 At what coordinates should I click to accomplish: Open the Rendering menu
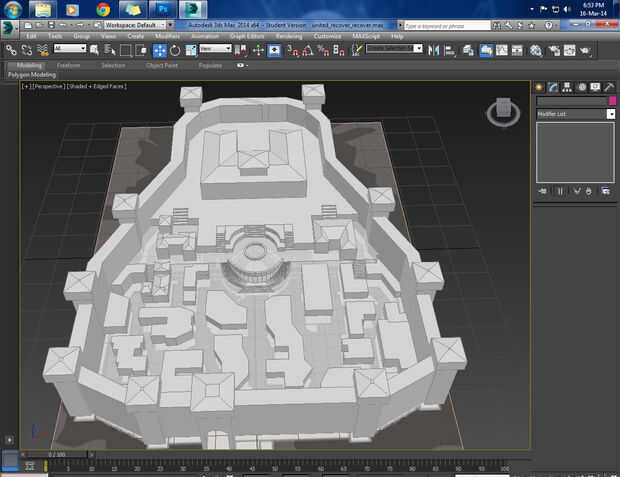pos(289,36)
